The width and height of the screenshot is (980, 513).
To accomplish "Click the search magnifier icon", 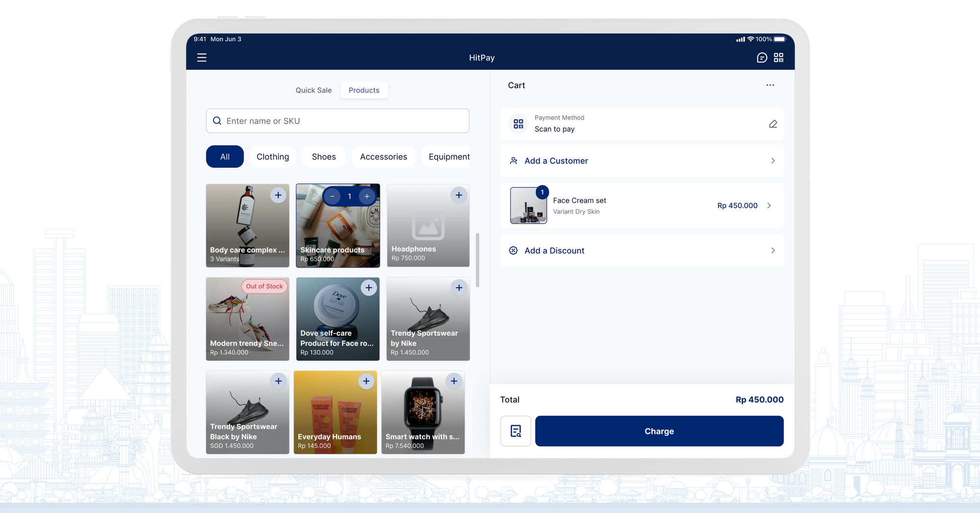I will click(217, 121).
